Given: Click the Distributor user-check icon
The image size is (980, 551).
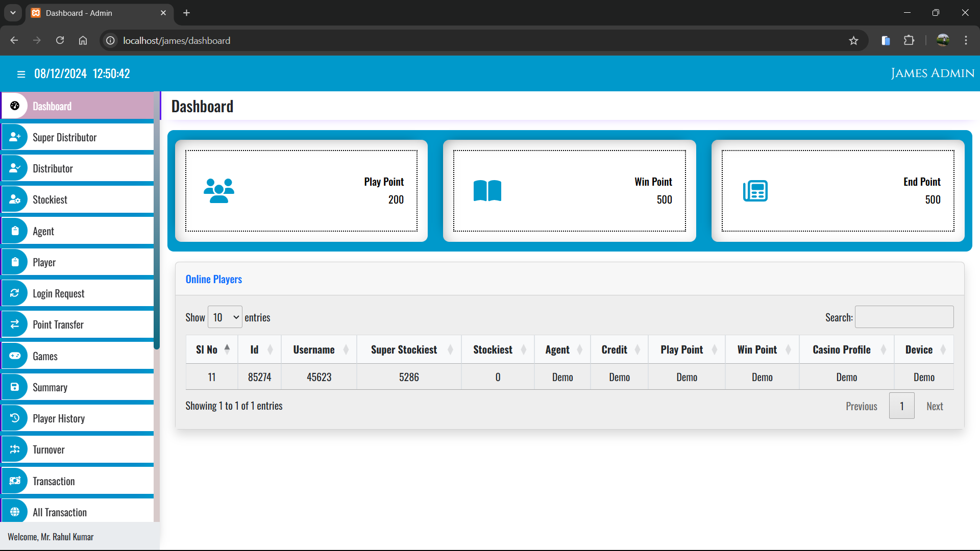Looking at the screenshot, I should (15, 168).
